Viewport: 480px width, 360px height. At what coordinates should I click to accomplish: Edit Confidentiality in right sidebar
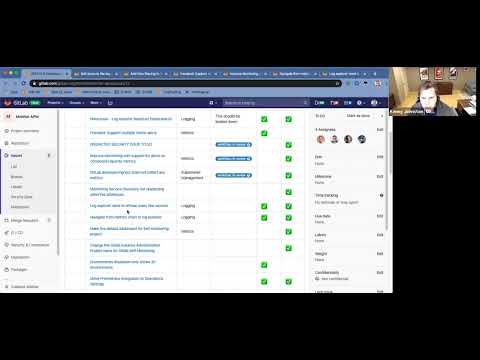pos(380,272)
